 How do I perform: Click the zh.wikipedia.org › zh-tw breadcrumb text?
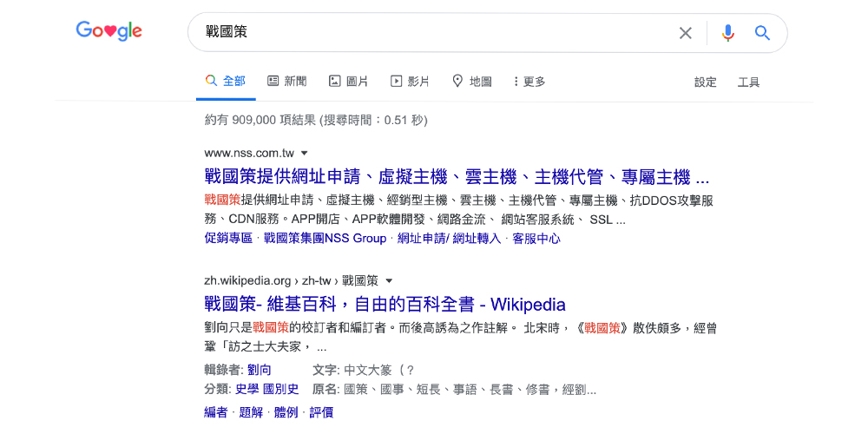coord(291,280)
